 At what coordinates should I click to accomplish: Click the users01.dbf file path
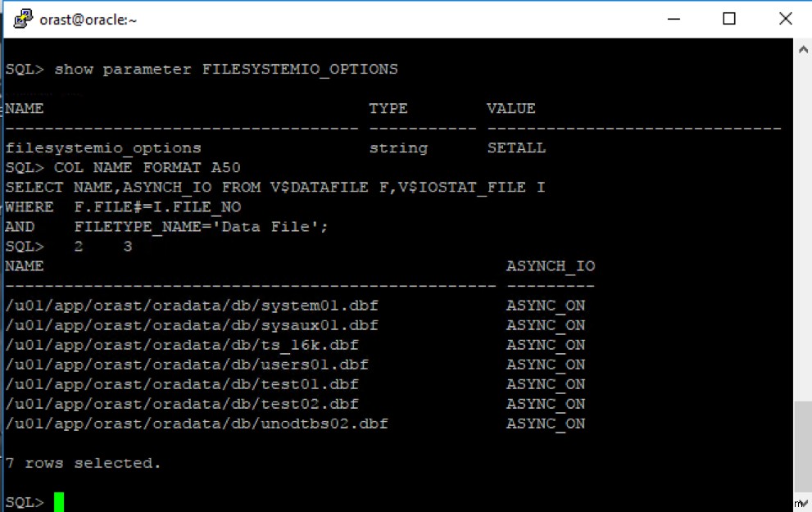coord(187,365)
